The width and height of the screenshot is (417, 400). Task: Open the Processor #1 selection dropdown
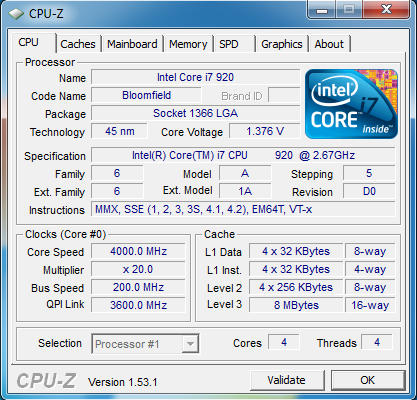pyautogui.click(x=145, y=344)
